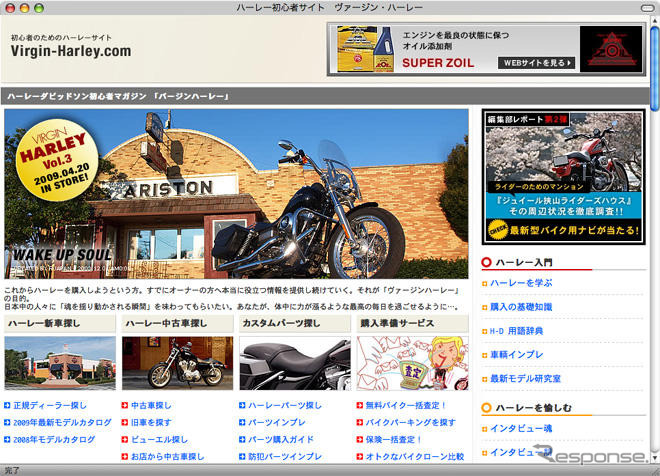The width and height of the screenshot is (660, 476).
Task: Open the dealer building thumbnail
Action: tap(60, 363)
